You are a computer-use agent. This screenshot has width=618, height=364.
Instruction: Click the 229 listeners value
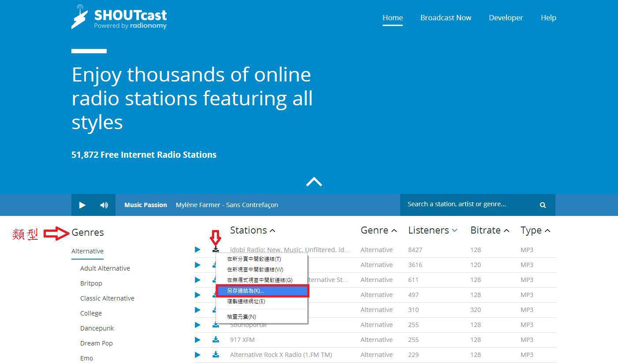(413, 355)
